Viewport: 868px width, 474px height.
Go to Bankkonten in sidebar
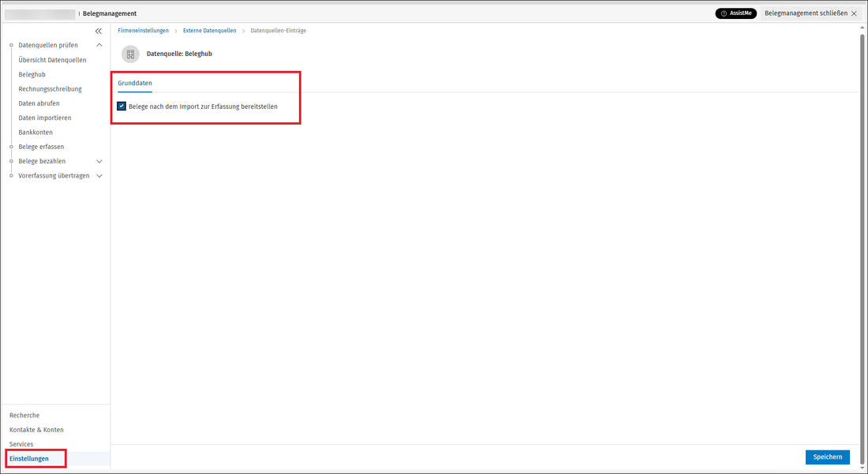36,132
